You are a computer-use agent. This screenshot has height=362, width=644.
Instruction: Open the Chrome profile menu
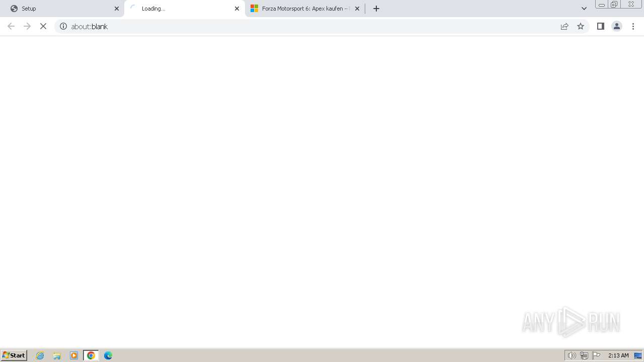[x=617, y=26]
